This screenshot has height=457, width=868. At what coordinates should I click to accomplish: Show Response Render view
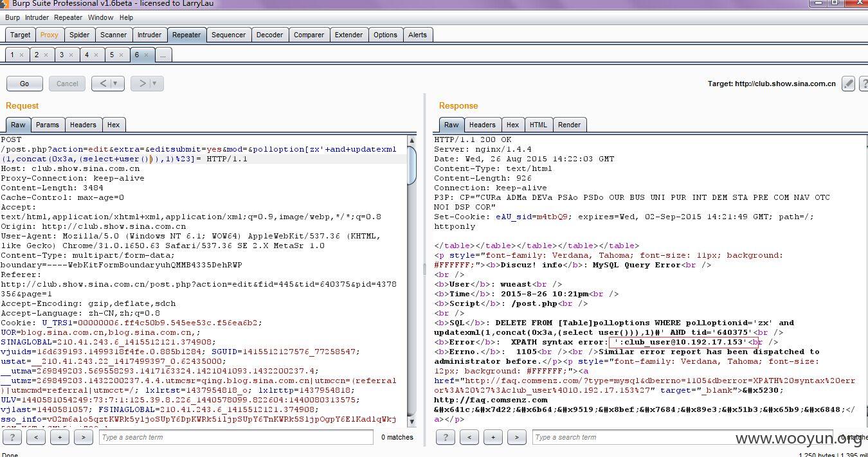tap(569, 125)
